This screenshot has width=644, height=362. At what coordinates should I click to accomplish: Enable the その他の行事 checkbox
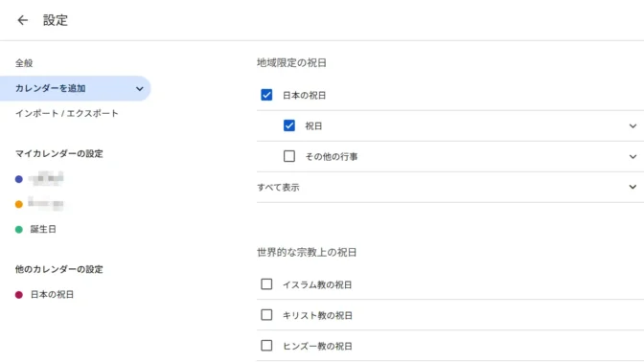click(x=289, y=156)
